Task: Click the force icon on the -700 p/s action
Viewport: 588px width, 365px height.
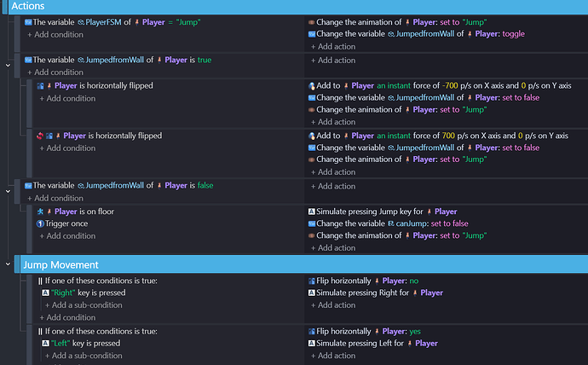Action: (x=312, y=86)
